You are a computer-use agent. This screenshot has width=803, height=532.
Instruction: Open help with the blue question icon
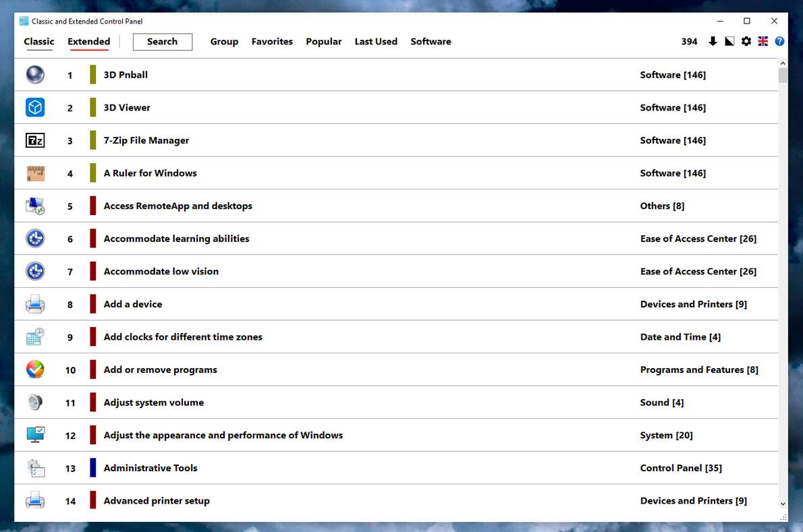779,41
